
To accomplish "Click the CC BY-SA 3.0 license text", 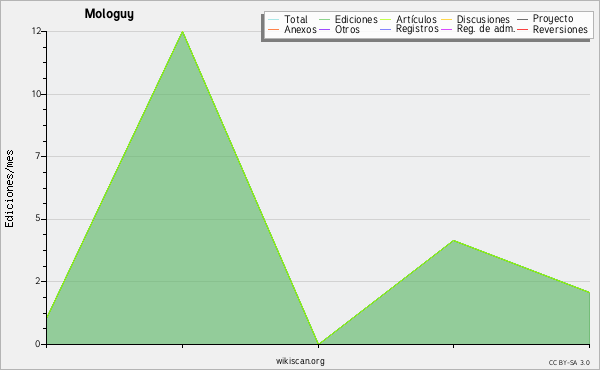I will pos(569,362).
